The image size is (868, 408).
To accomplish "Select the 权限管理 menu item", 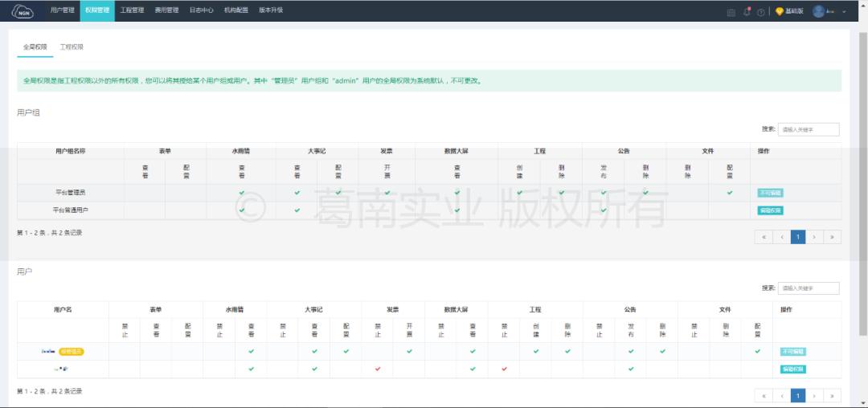I will click(x=97, y=10).
